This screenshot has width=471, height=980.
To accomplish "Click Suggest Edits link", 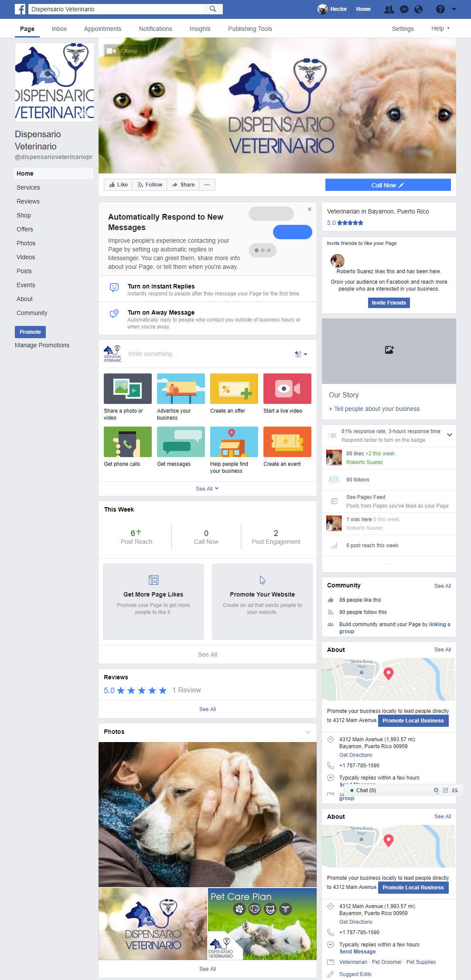I will pos(355,974).
